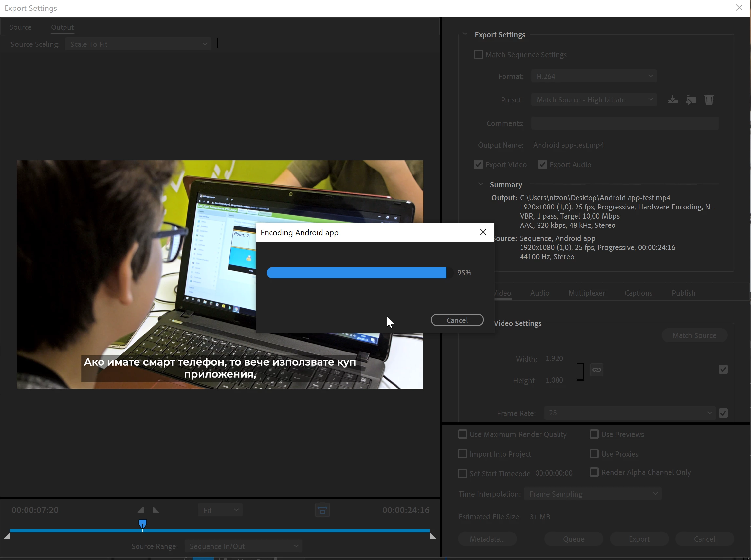
Task: Click the Save Preset icon
Action: pyautogui.click(x=673, y=99)
